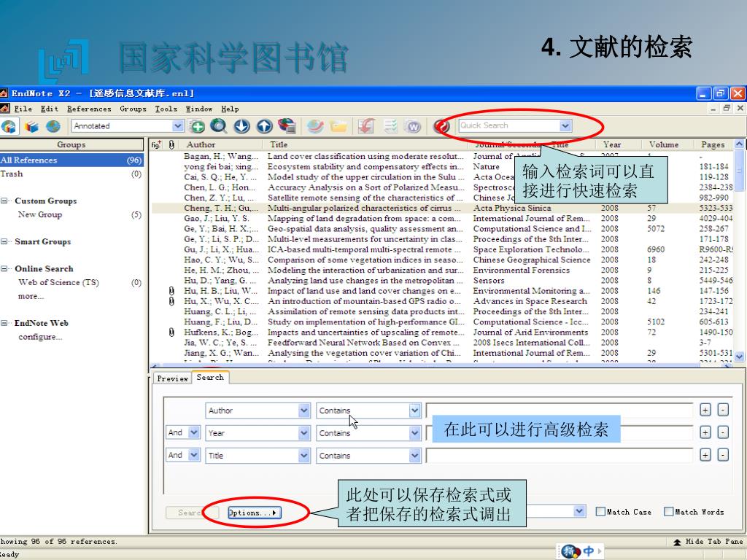Open the And operator dropdown for Year row
This screenshot has width=747, height=560.
pos(194,432)
